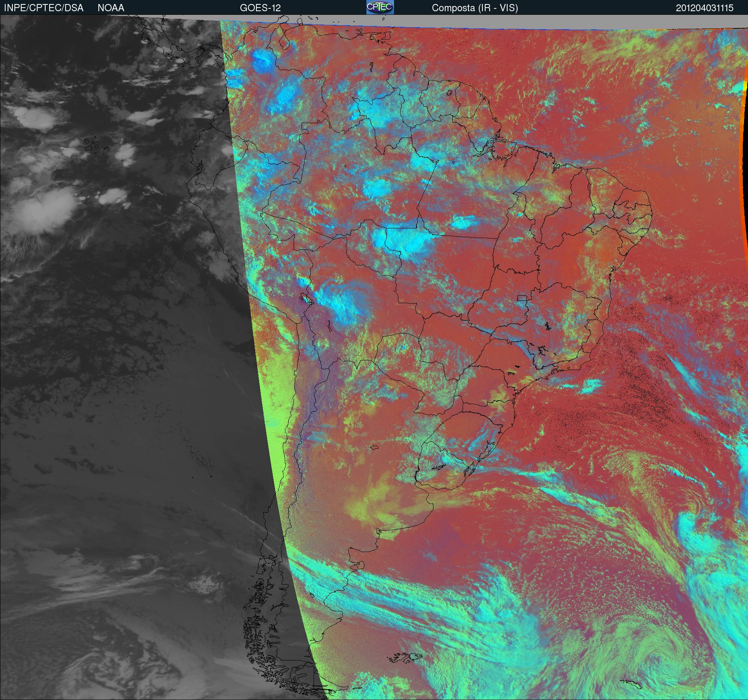Click the "NOAA" label in the header
The height and width of the screenshot is (700, 748).
tap(111, 8)
